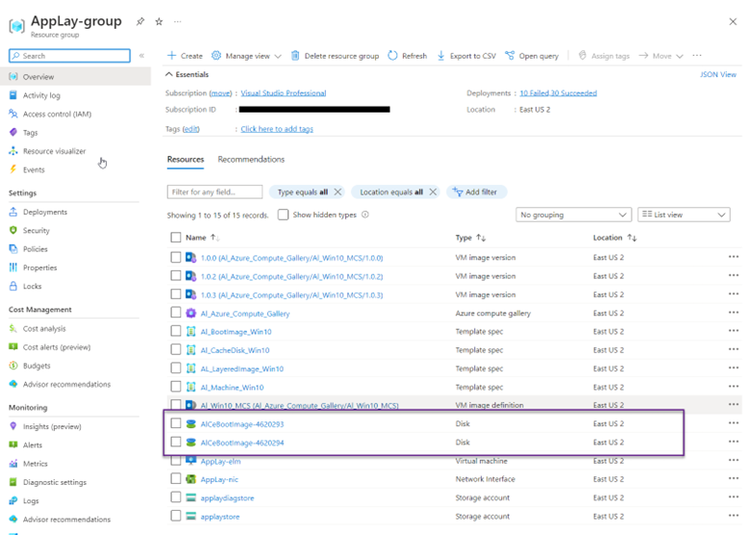Click the Add filter button

(x=476, y=192)
